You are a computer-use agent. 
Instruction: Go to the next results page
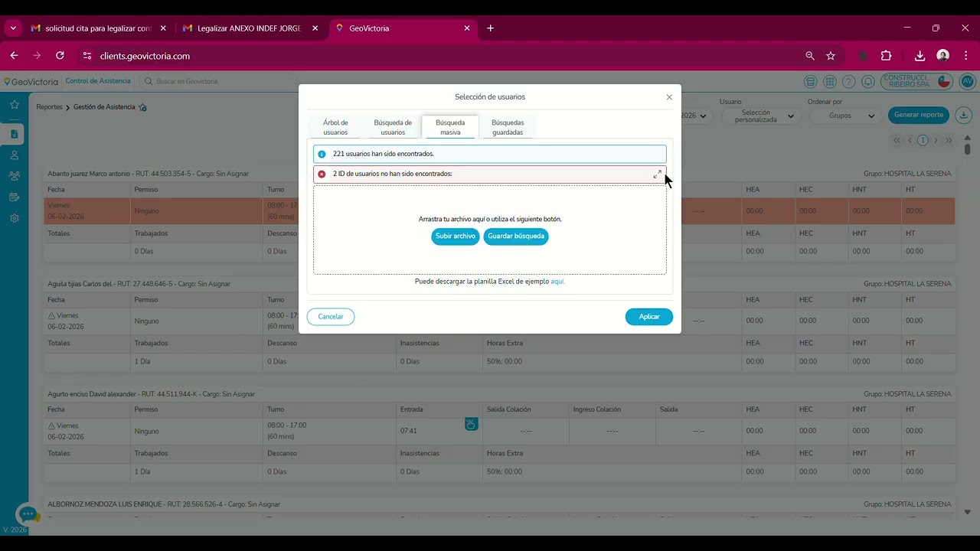coord(936,141)
